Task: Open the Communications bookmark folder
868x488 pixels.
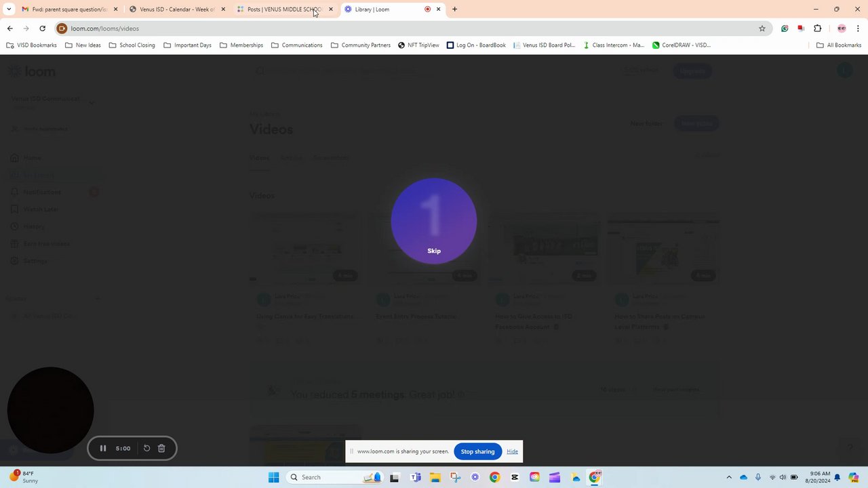Action: (x=297, y=45)
